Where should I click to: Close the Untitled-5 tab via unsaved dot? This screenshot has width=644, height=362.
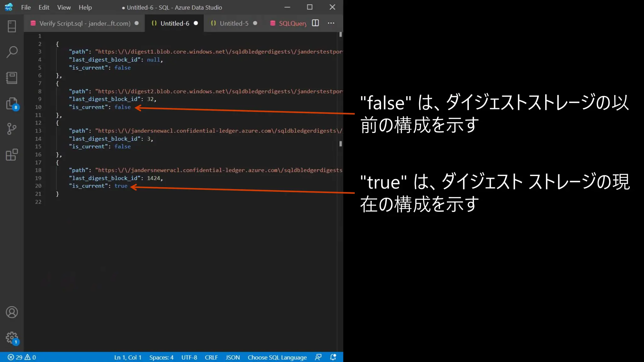click(x=255, y=23)
